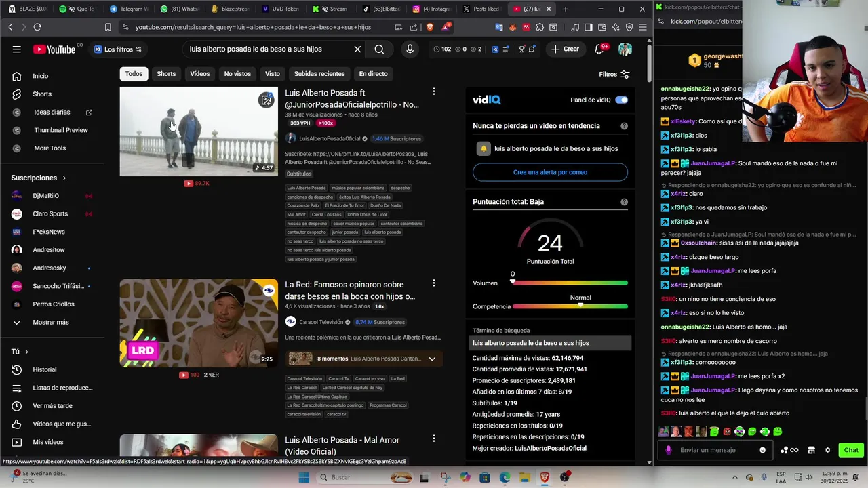Select the Subidas recientes chip
This screenshot has height=488, width=868.
pyautogui.click(x=319, y=74)
